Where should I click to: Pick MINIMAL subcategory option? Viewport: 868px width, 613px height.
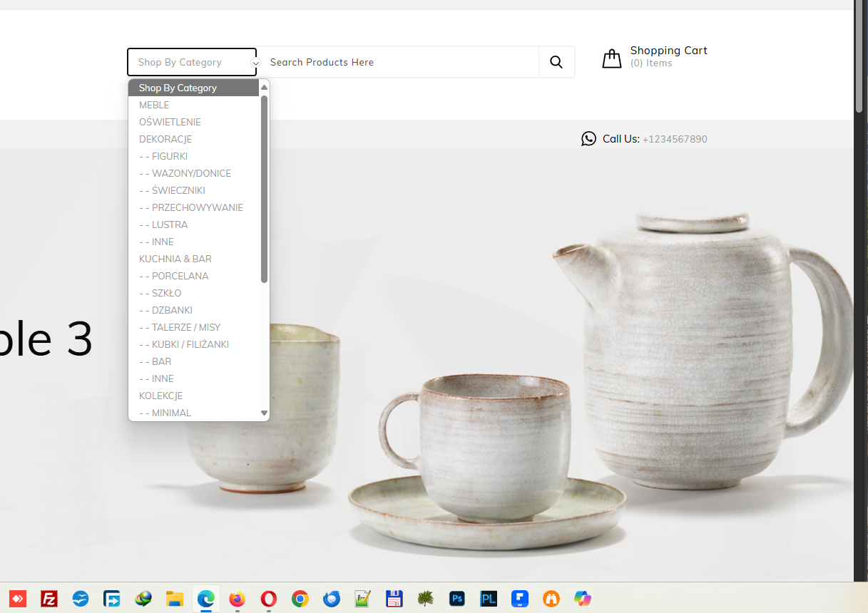click(193, 413)
